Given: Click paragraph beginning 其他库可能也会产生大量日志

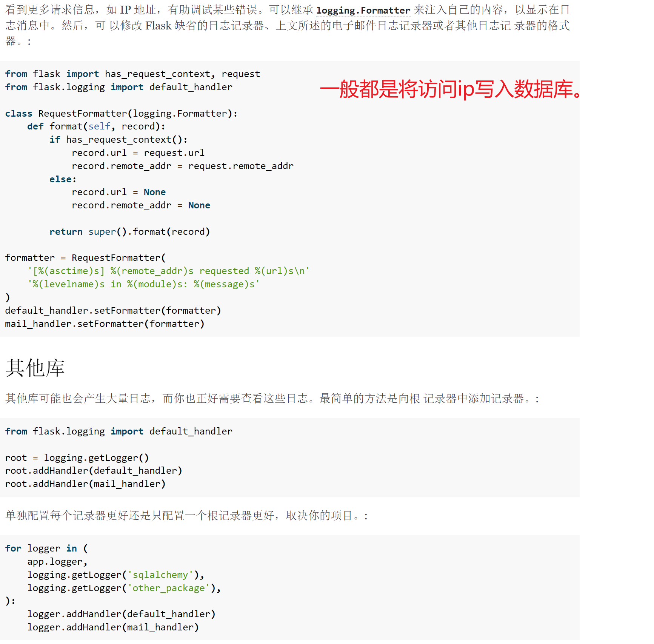Looking at the screenshot, I should coord(272,399).
